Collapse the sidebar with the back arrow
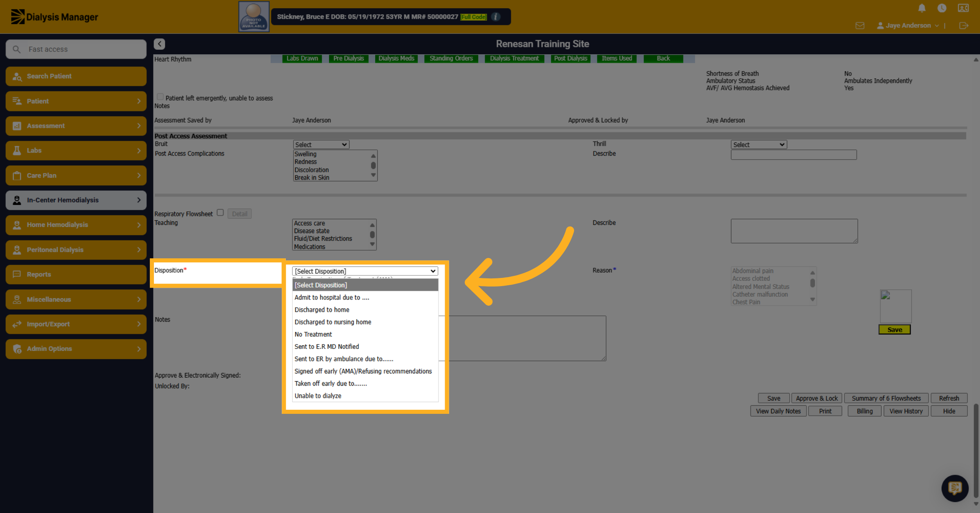The image size is (980, 513). pos(159,44)
